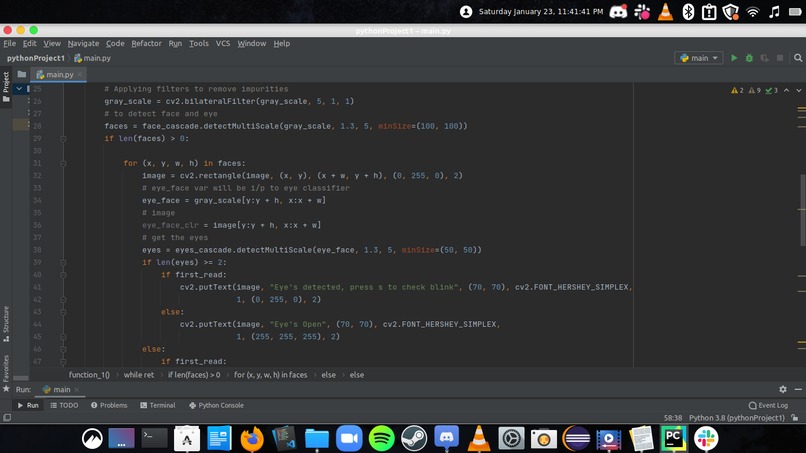Go to next highlighted error arrow

pos(798,90)
